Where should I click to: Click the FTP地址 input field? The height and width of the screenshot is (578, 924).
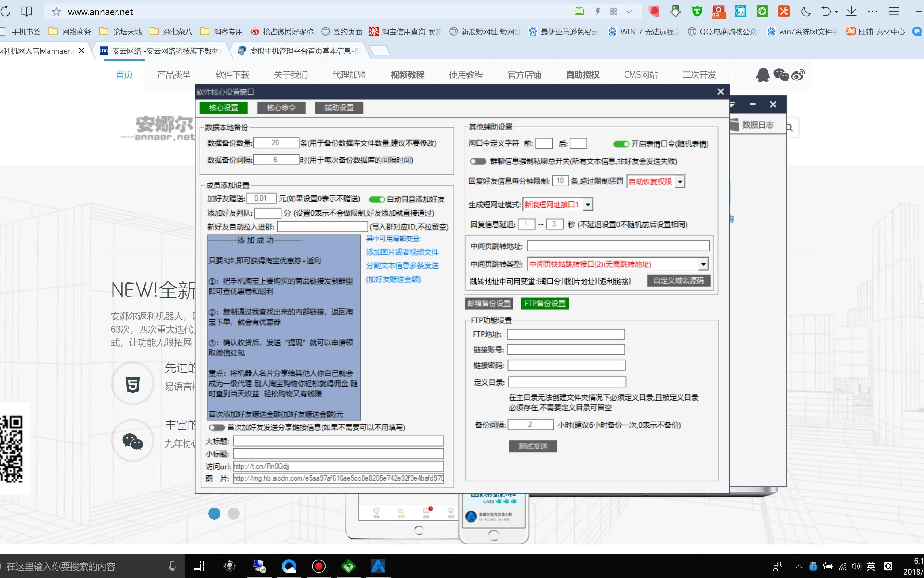click(566, 334)
